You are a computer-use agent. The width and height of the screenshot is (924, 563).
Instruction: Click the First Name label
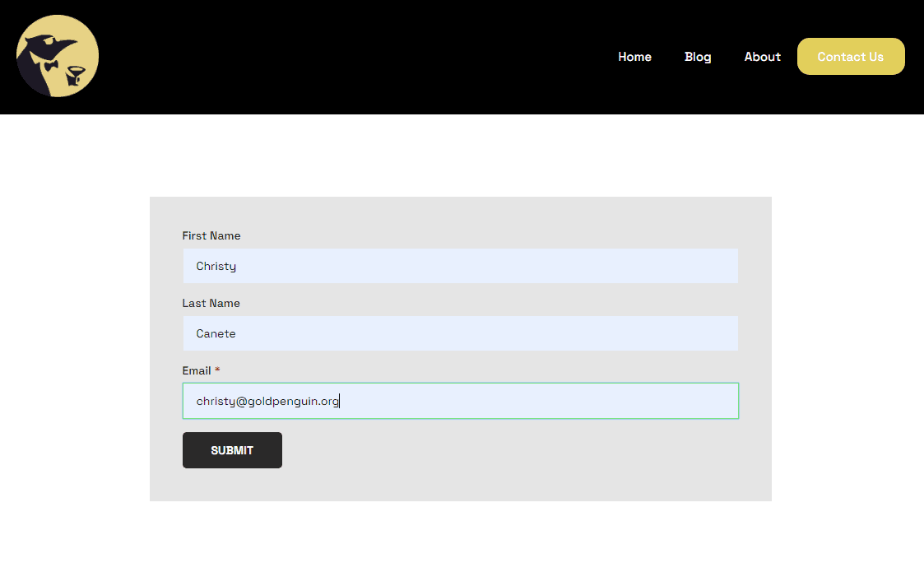point(211,235)
